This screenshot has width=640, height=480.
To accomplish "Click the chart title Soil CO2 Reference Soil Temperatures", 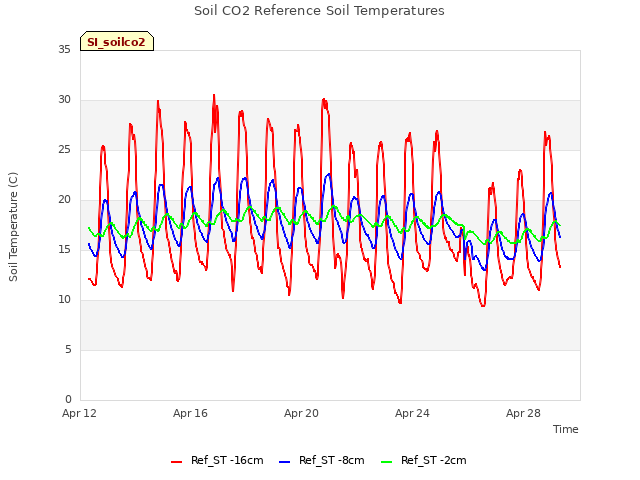I will point(319,11).
